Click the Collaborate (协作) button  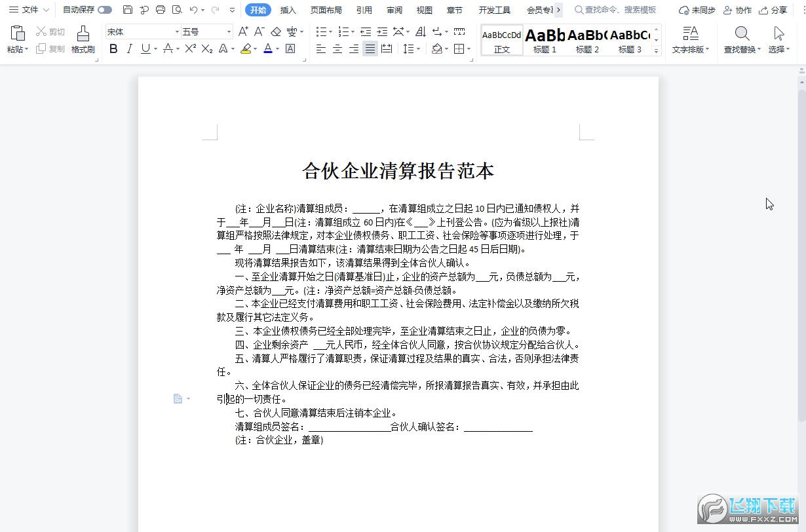(738, 10)
